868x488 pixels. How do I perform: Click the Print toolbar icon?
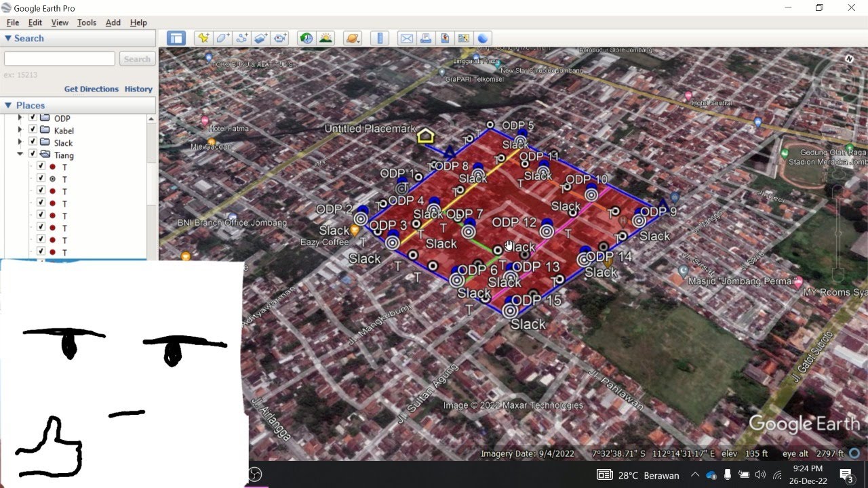coord(425,39)
